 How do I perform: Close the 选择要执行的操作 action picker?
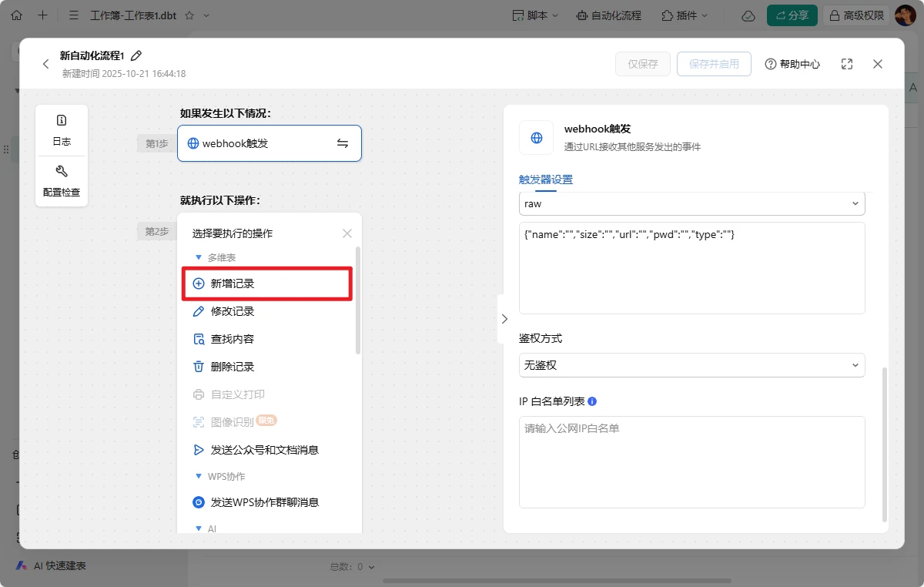pyautogui.click(x=347, y=233)
